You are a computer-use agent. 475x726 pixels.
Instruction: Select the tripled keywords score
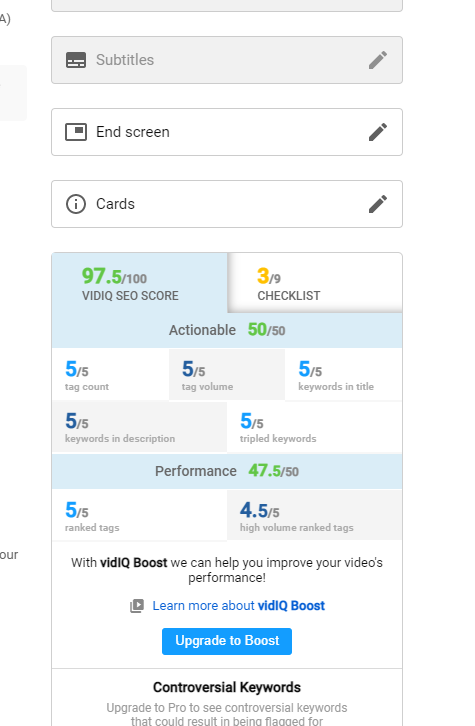pyautogui.click(x=314, y=427)
